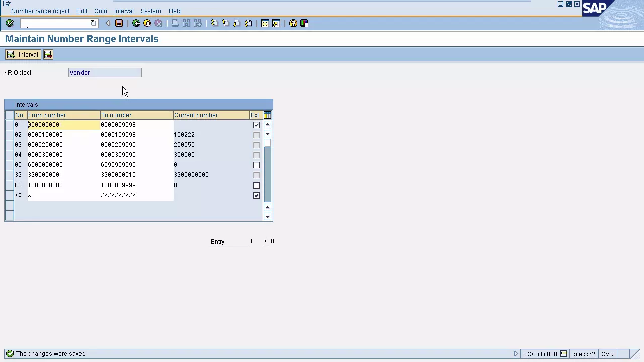Open the Goto menu
Viewport: 644px width, 362px height.
coord(101,11)
